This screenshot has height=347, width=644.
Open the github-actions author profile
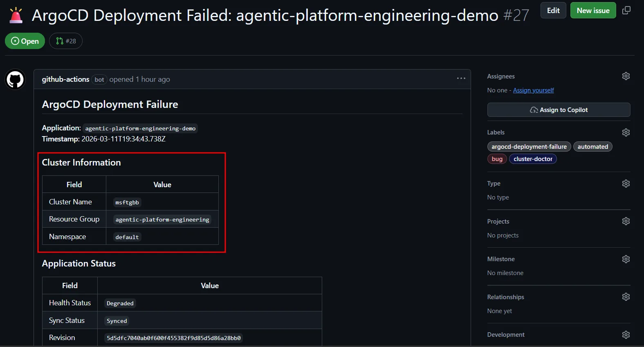pyautogui.click(x=65, y=79)
